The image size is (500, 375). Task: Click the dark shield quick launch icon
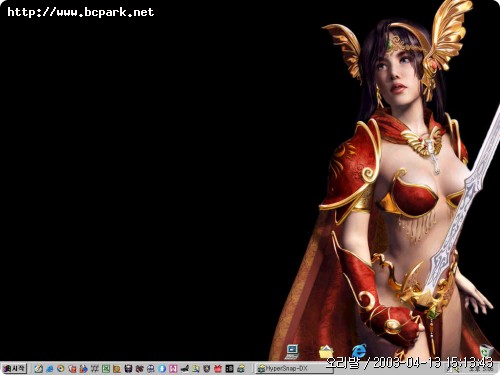pos(206,369)
